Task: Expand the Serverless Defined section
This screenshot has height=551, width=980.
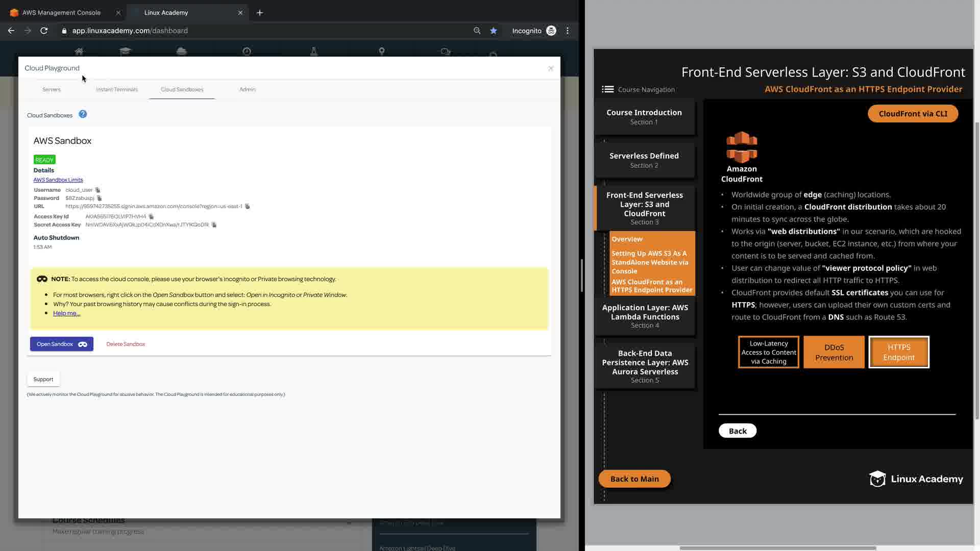Action: point(644,160)
